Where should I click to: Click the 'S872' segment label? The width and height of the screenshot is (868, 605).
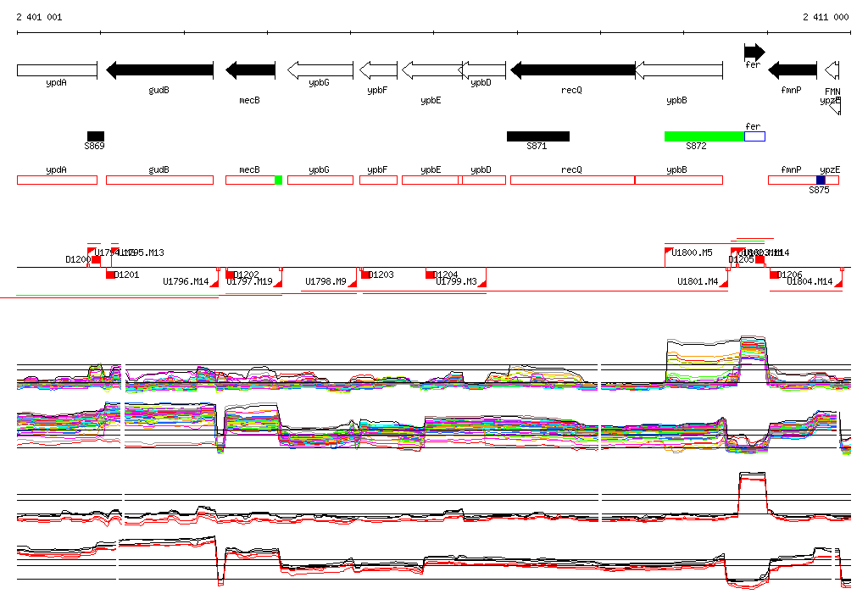(696, 146)
